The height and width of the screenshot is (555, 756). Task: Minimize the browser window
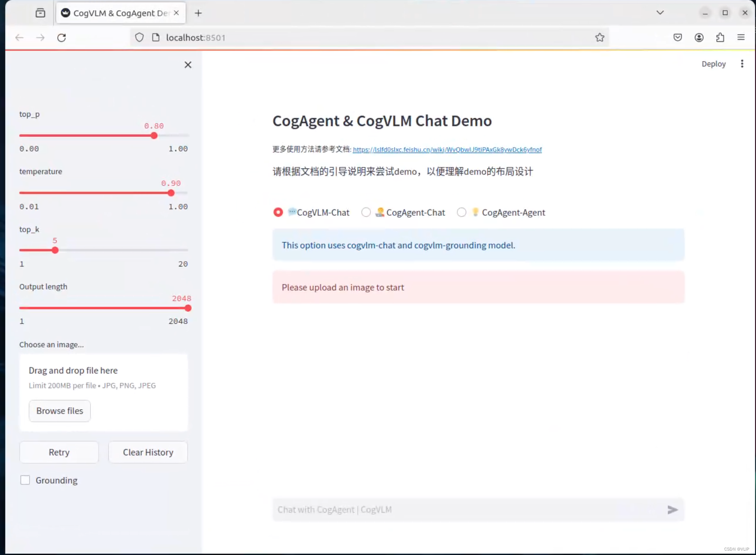coord(705,13)
